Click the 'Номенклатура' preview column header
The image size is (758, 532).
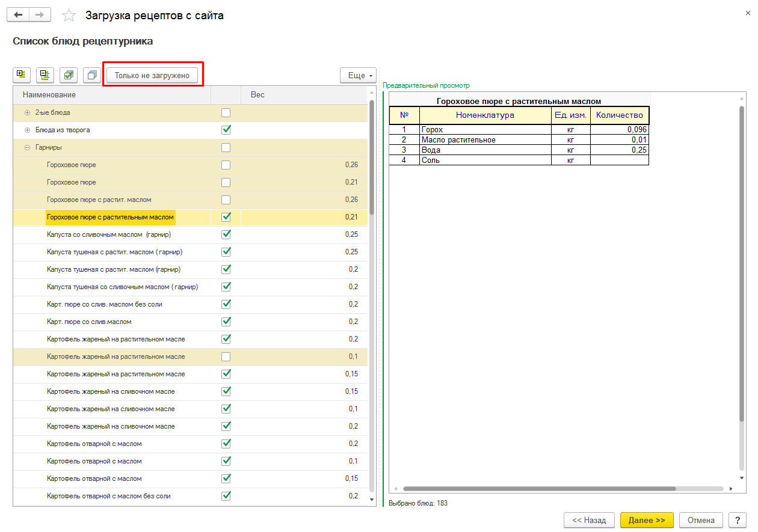[485, 115]
